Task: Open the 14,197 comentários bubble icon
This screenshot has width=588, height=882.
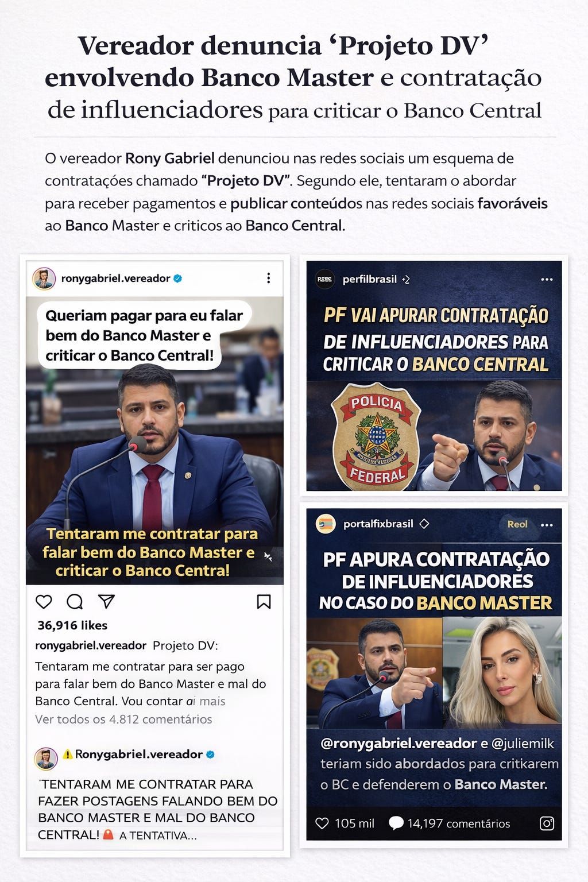Action: [396, 823]
